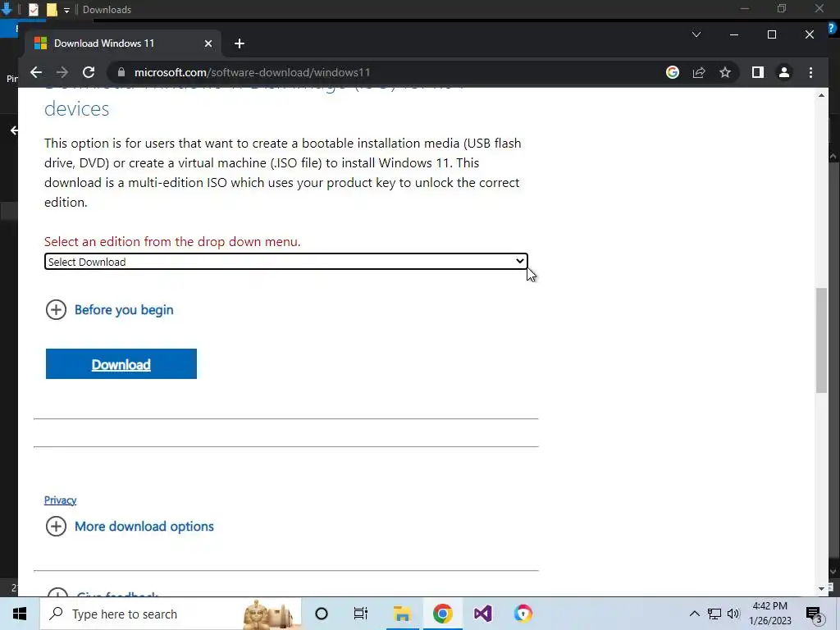Open File Explorer from taskbar

402,614
